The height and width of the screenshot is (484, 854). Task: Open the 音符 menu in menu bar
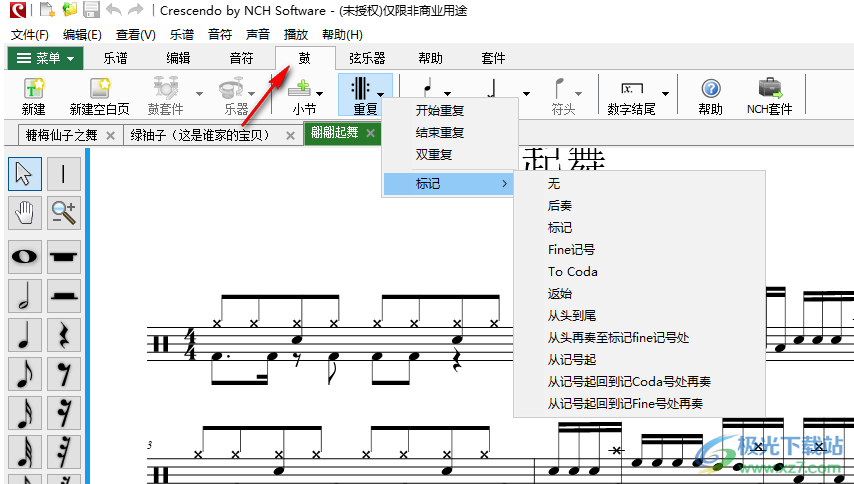click(220, 35)
